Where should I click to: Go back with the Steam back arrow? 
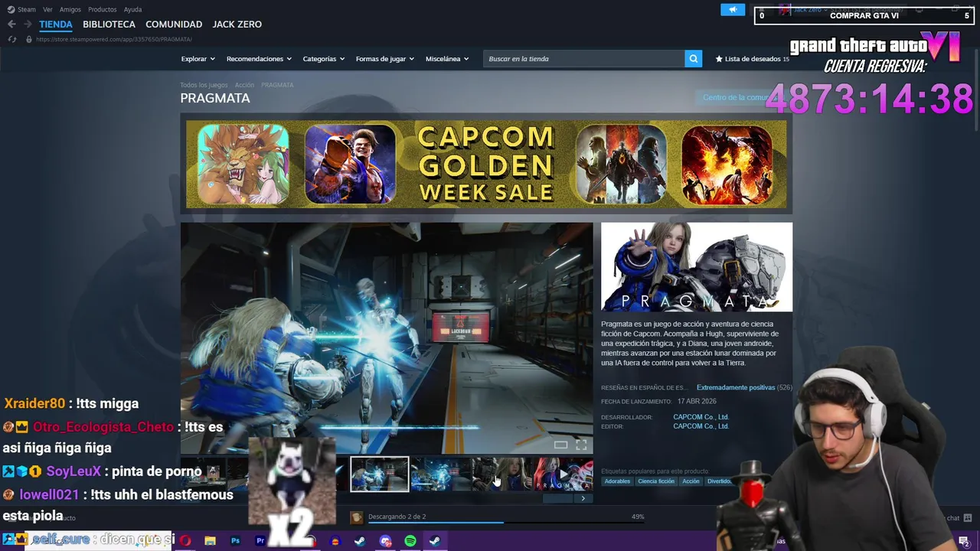pos(11,24)
